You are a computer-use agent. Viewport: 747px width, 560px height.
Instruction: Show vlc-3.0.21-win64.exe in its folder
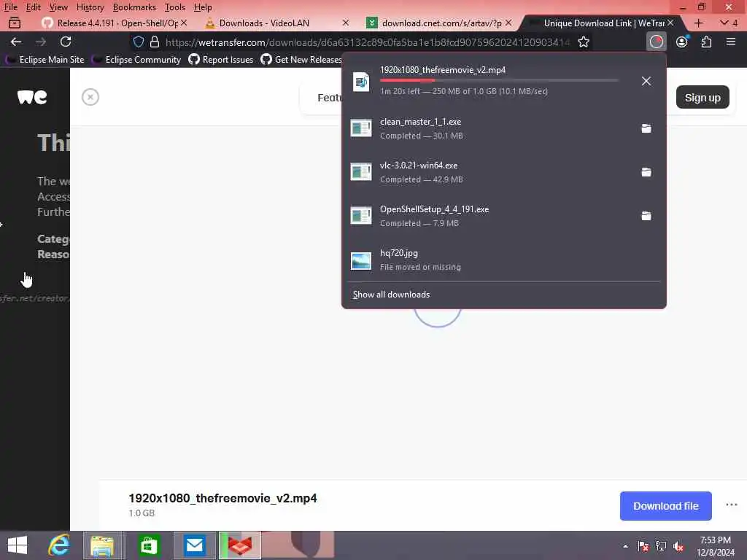point(646,172)
